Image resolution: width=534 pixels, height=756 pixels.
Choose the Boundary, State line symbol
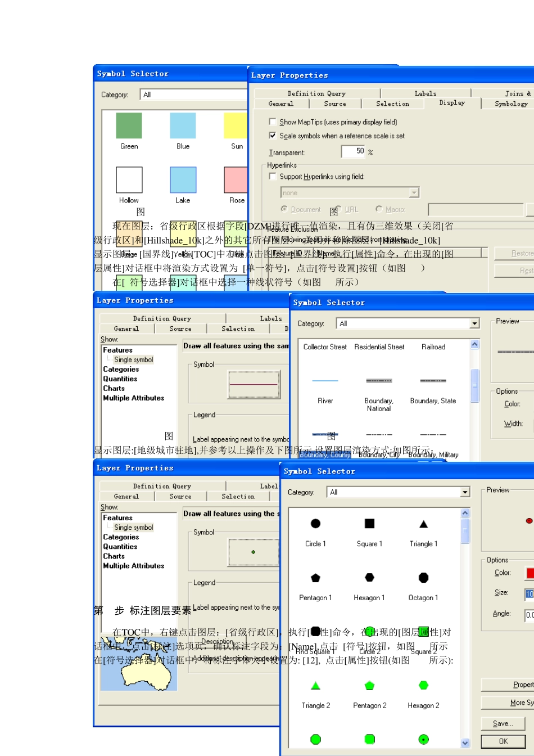click(433, 381)
